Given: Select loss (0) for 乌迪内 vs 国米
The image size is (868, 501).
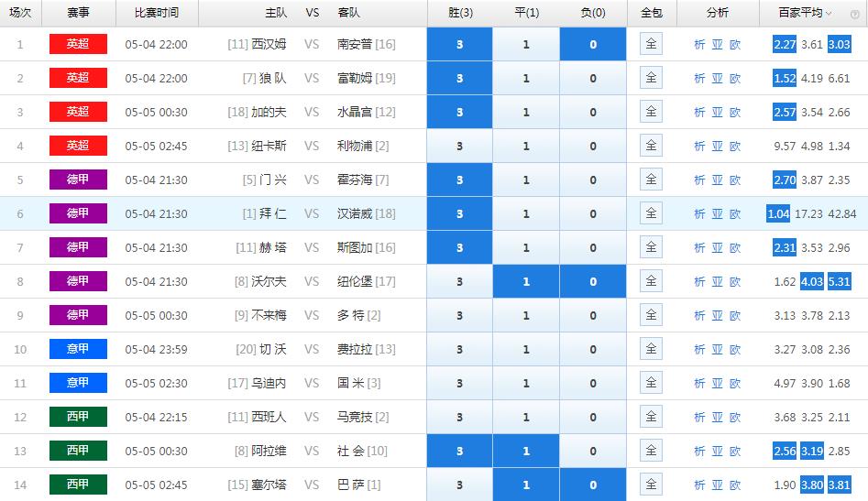Looking at the screenshot, I should click(x=593, y=383).
